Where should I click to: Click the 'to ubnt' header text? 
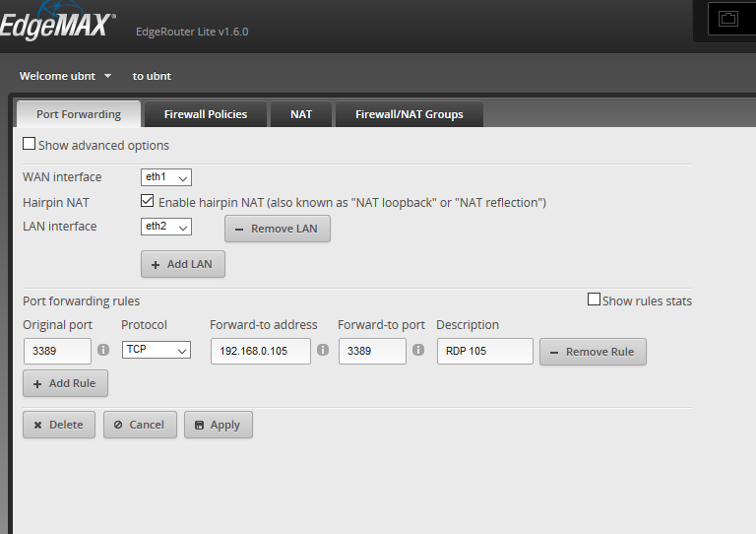152,76
